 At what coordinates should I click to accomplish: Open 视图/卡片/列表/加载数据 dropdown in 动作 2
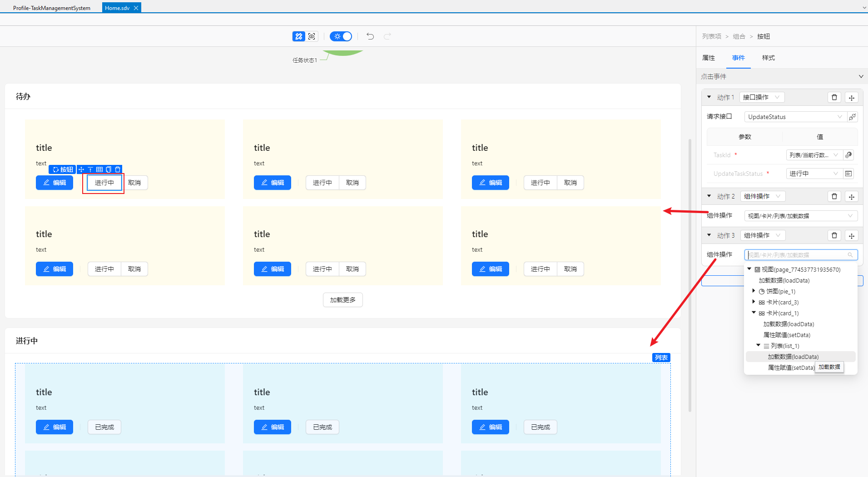click(801, 216)
